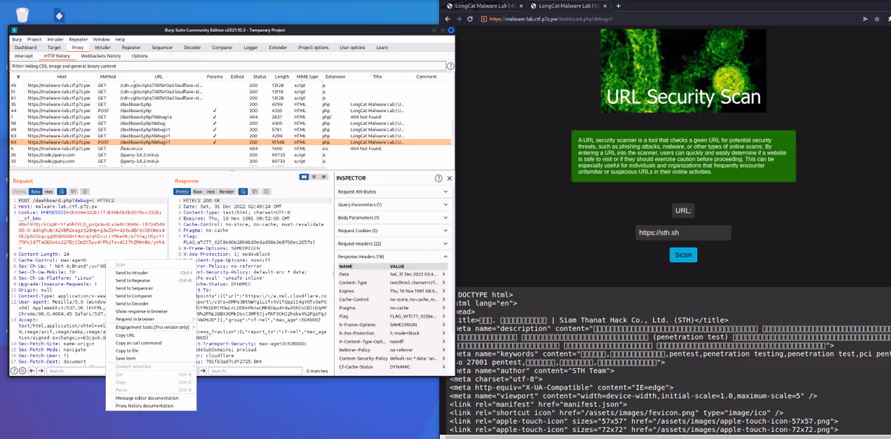This screenshot has width=891, height=439.
Task: Open Proxy history documentation entry
Action: pos(151,406)
